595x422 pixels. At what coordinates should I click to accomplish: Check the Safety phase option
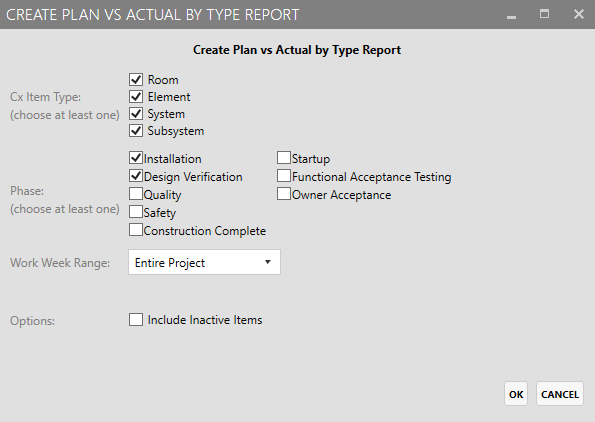point(136,212)
